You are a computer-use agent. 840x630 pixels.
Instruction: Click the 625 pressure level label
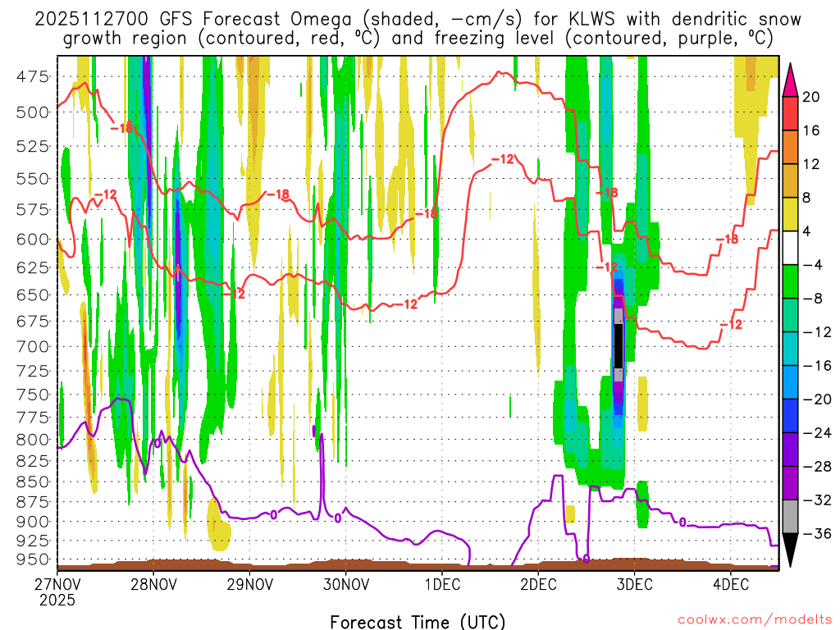click(x=33, y=267)
